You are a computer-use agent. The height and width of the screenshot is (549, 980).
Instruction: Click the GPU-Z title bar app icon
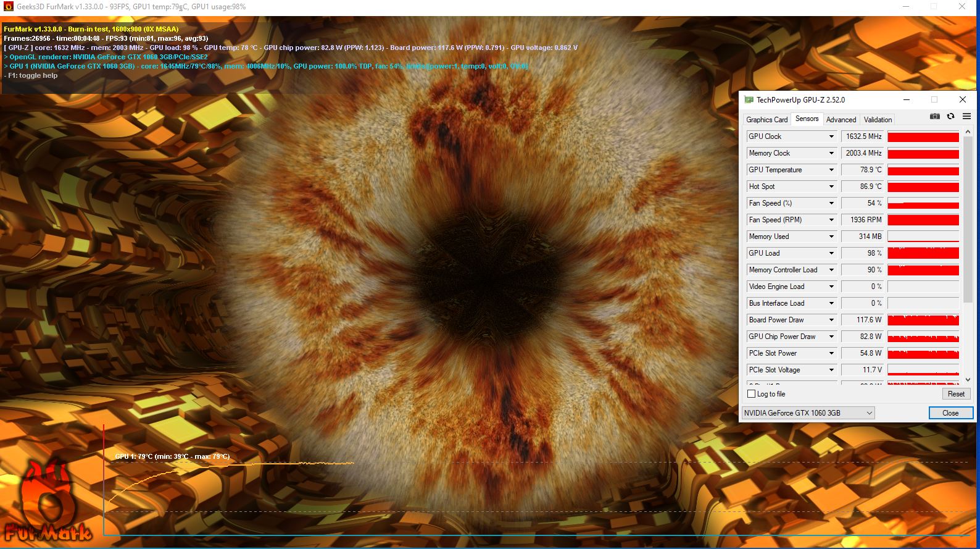click(749, 99)
